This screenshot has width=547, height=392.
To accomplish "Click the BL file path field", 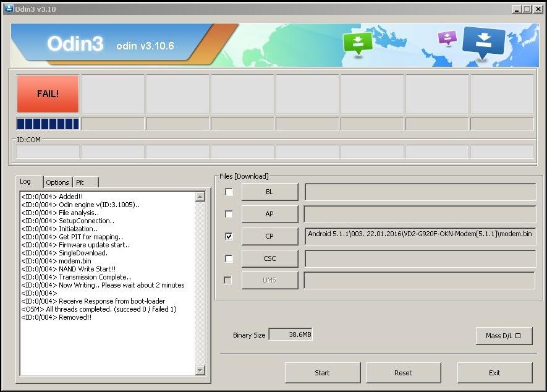I will 420,192.
